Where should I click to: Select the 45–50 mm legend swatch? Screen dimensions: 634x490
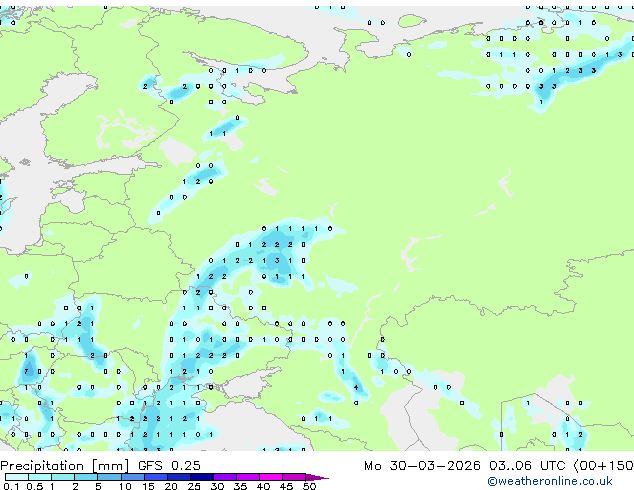pos(294,477)
